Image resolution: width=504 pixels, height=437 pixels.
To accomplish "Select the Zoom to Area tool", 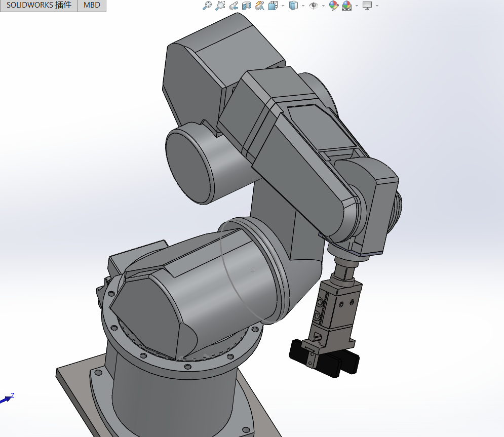I will point(220,6).
